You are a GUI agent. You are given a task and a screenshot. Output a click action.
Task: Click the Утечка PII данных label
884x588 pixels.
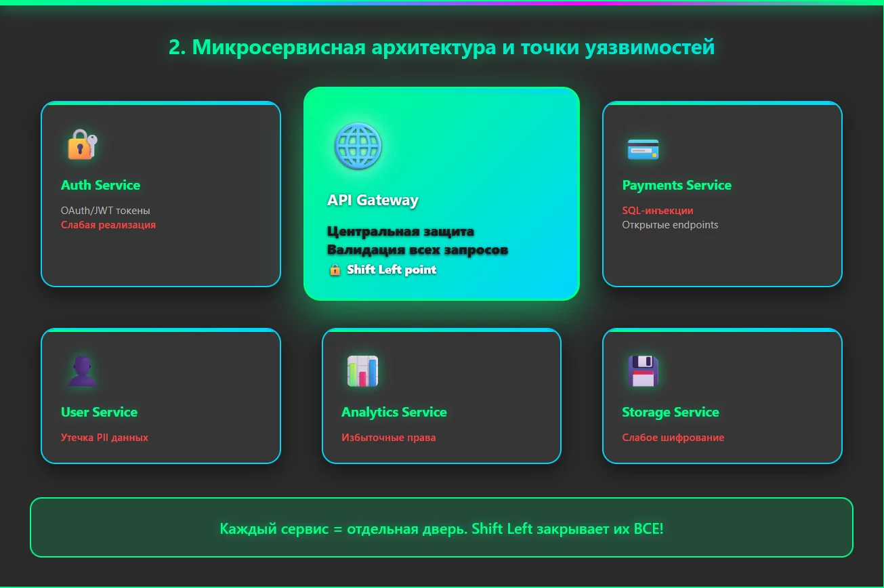tap(104, 437)
